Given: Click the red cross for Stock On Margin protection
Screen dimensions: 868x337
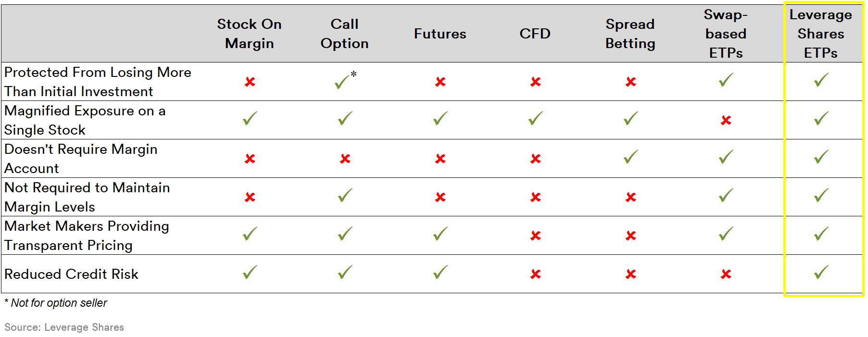Looking at the screenshot, I should pos(250,82).
